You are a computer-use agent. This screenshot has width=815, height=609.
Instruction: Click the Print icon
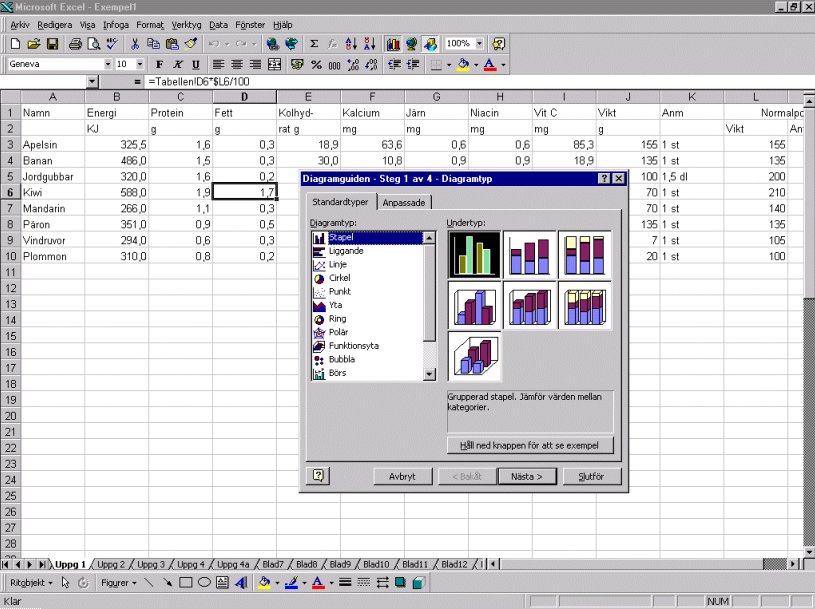75,44
